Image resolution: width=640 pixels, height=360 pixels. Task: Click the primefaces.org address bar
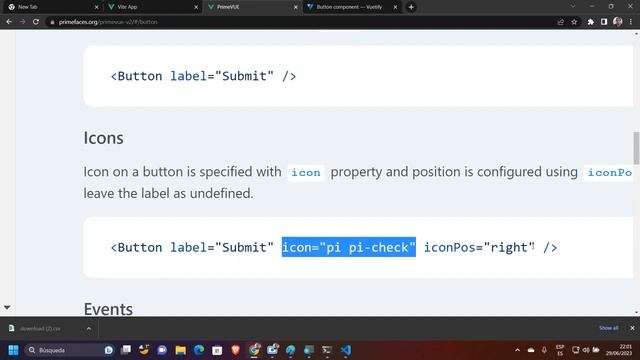302,22
